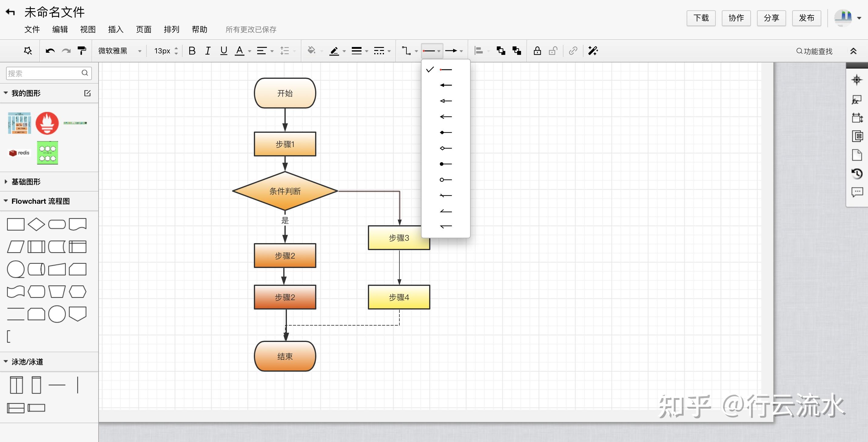Toggle italic text formatting
Image resolution: width=868 pixels, height=442 pixels.
click(208, 51)
